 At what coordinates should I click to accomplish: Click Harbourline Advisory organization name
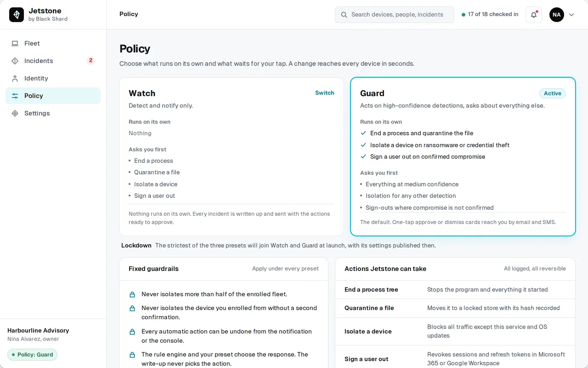pos(38,331)
